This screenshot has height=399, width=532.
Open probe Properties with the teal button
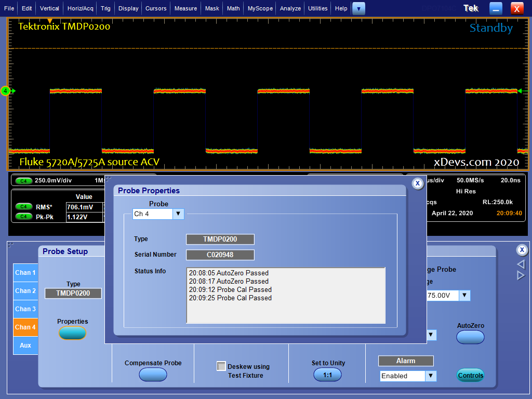73,333
